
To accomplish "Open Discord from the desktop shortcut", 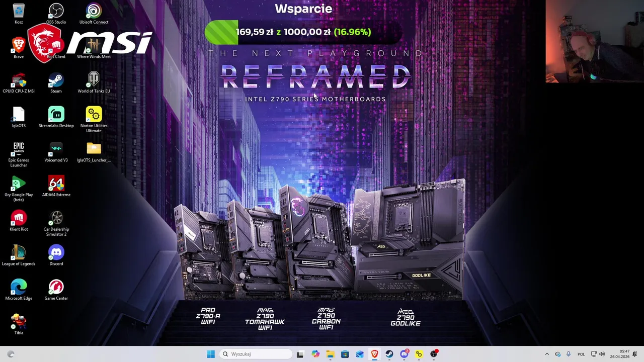I will pyautogui.click(x=56, y=255).
